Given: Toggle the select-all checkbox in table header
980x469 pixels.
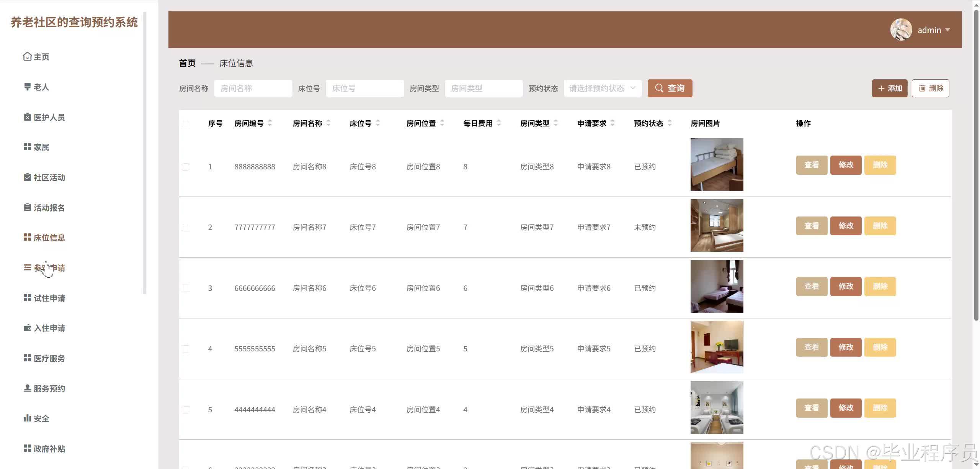Looking at the screenshot, I should click(186, 123).
